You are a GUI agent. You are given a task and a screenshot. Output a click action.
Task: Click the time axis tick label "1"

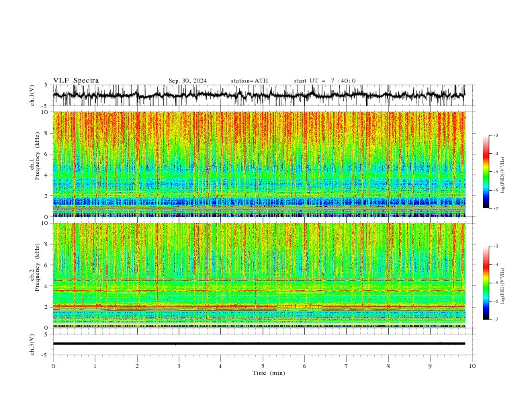click(x=95, y=366)
